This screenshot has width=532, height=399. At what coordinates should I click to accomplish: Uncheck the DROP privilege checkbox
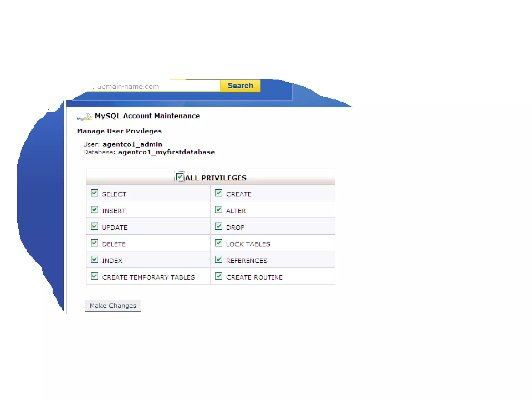tap(219, 226)
